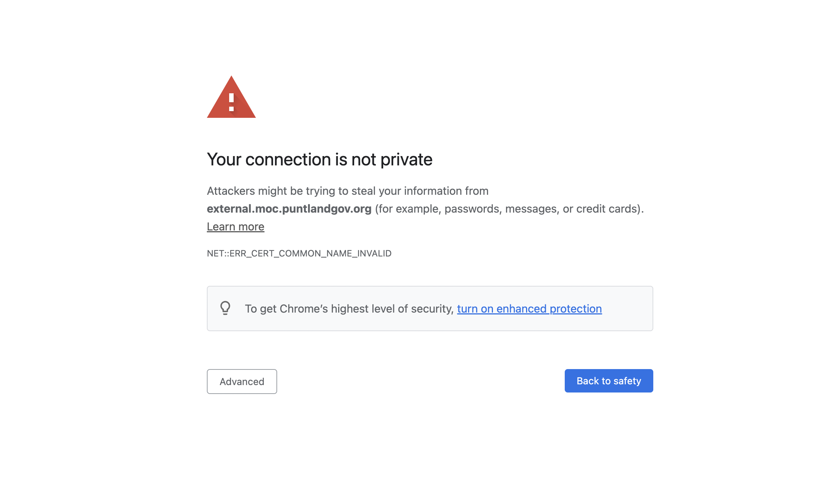The image size is (814, 504).
Task: Click the red warning triangle icon
Action: [231, 97]
